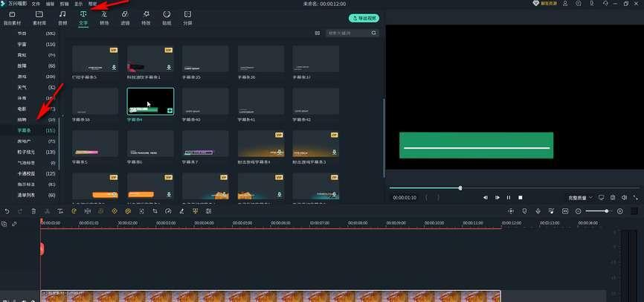This screenshot has width=644, height=302.
Task: Stop the preview playback
Action: [x=521, y=198]
